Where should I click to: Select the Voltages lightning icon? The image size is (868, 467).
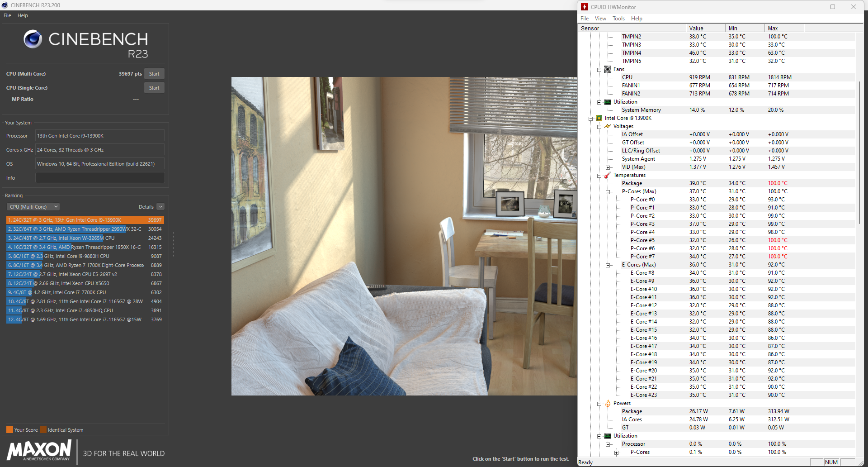pos(608,126)
